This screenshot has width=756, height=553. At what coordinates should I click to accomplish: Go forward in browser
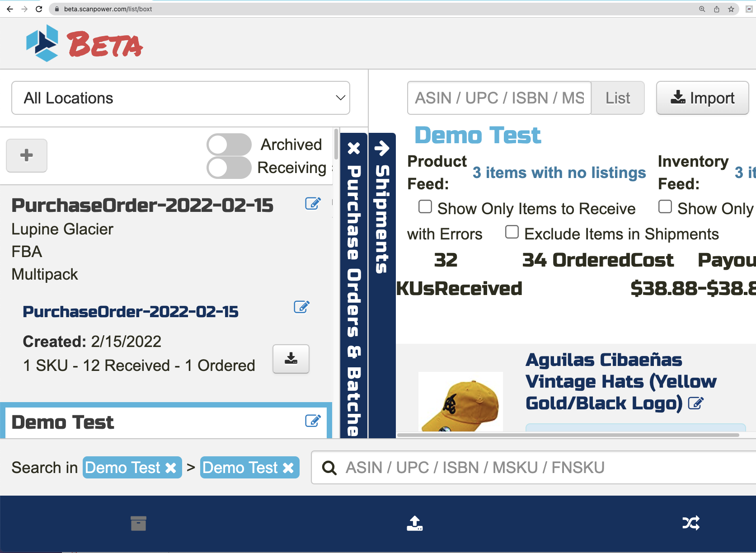pyautogui.click(x=24, y=9)
